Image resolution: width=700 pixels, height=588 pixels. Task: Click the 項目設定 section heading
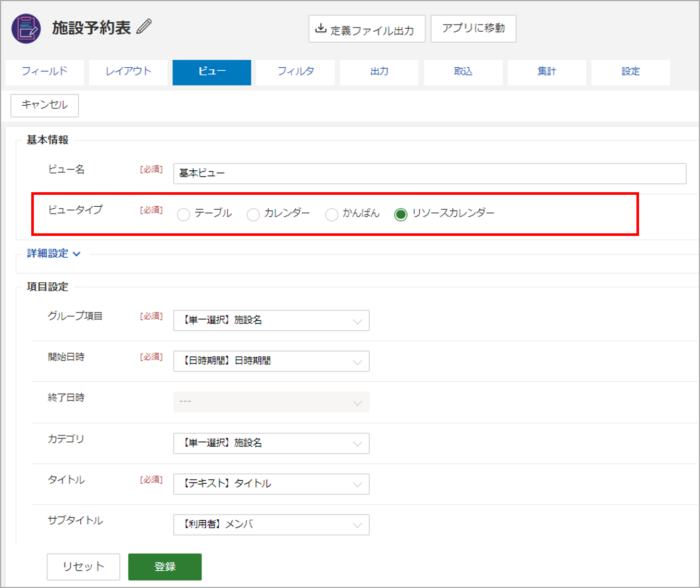(x=47, y=287)
